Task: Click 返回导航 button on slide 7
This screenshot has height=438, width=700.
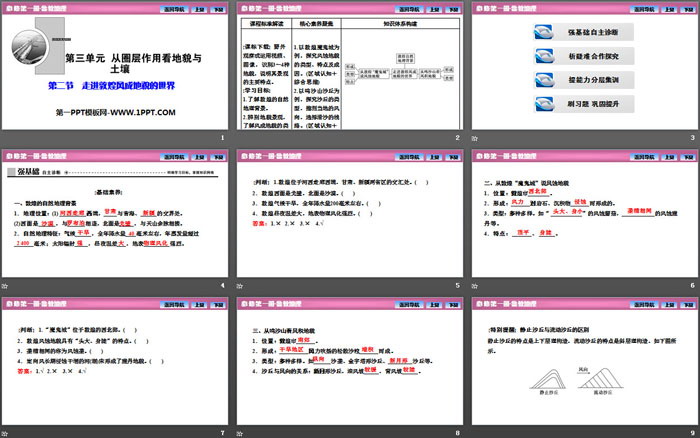Action: pos(174,305)
